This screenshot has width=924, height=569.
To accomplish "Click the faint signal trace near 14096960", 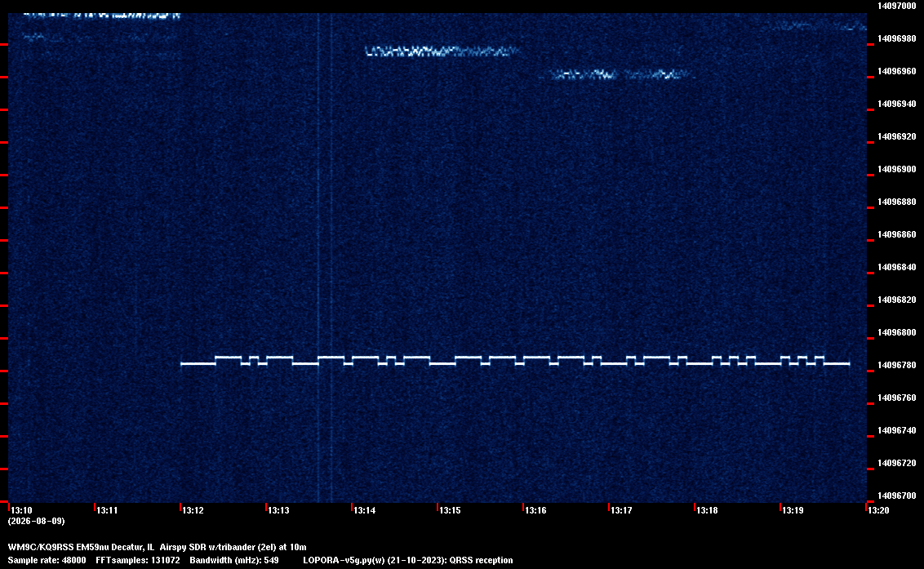I will click(x=619, y=74).
